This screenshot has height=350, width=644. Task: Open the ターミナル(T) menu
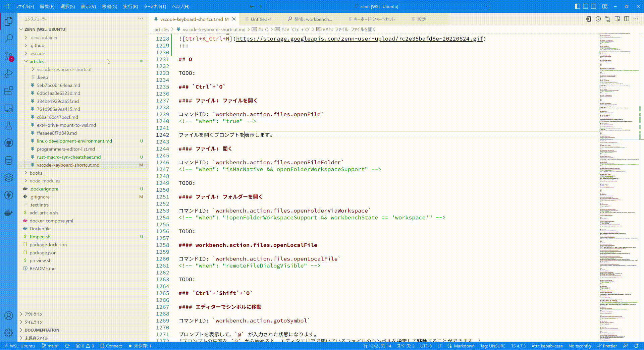[x=155, y=6]
